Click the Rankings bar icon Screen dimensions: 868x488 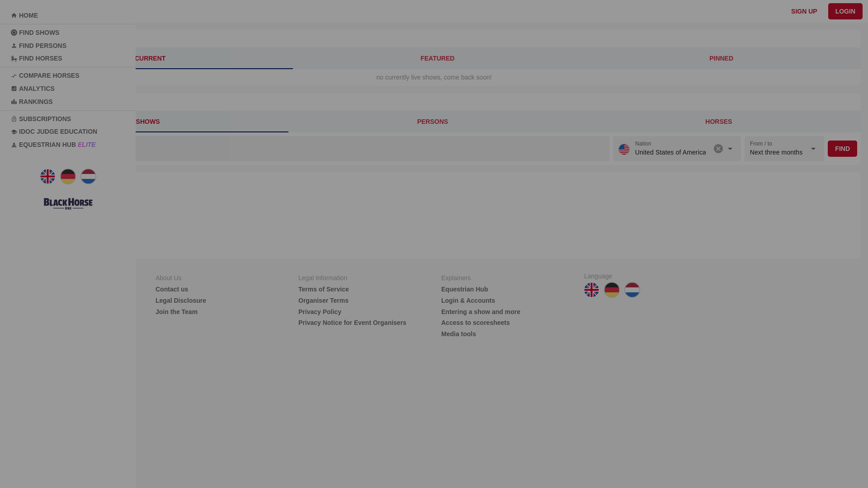point(14,102)
